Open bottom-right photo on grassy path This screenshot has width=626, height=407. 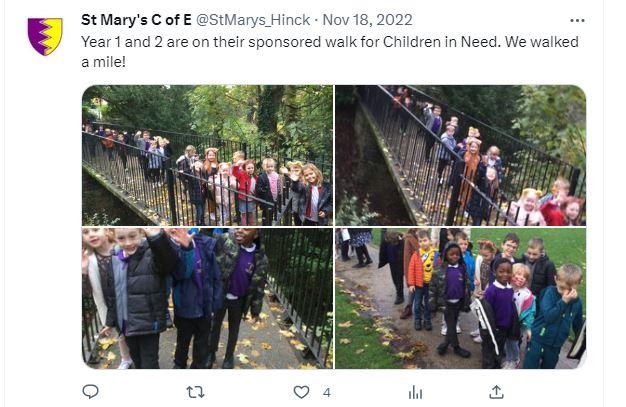click(460, 298)
